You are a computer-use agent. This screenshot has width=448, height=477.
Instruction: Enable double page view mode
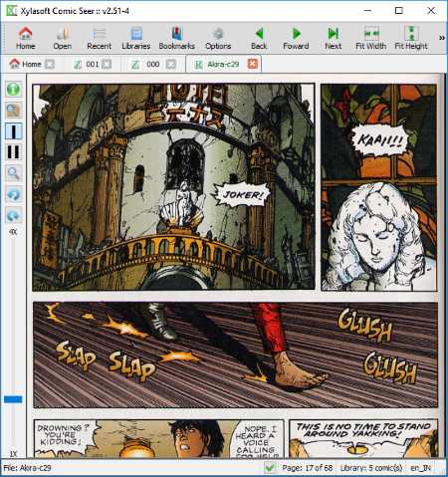coord(13,152)
